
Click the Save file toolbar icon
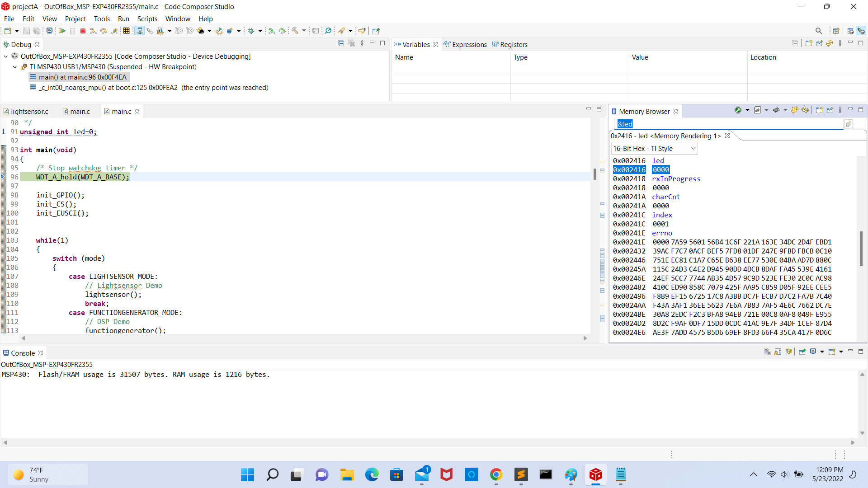click(26, 31)
